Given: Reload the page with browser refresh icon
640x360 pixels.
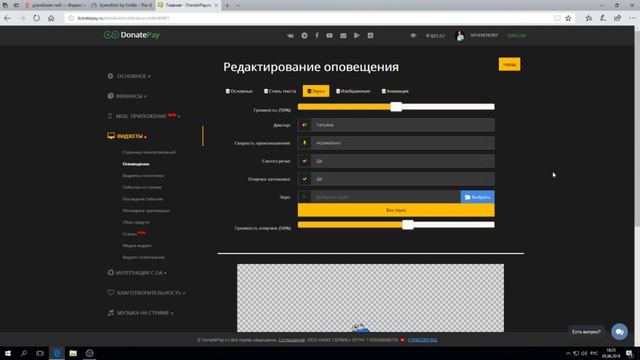Looking at the screenshot, I should [x=36, y=18].
